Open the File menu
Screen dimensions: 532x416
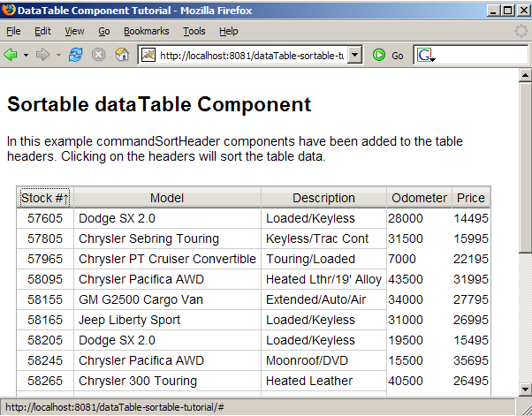tap(14, 31)
